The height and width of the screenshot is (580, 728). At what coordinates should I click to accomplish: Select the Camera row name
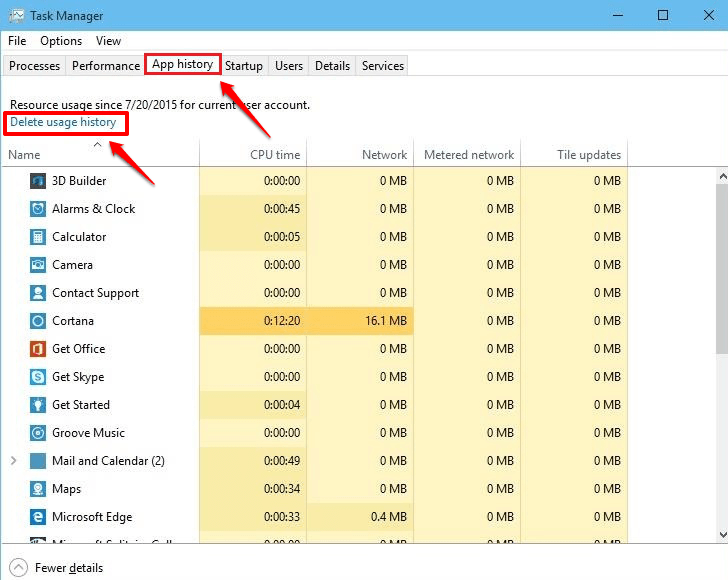pyautogui.click(x=72, y=265)
